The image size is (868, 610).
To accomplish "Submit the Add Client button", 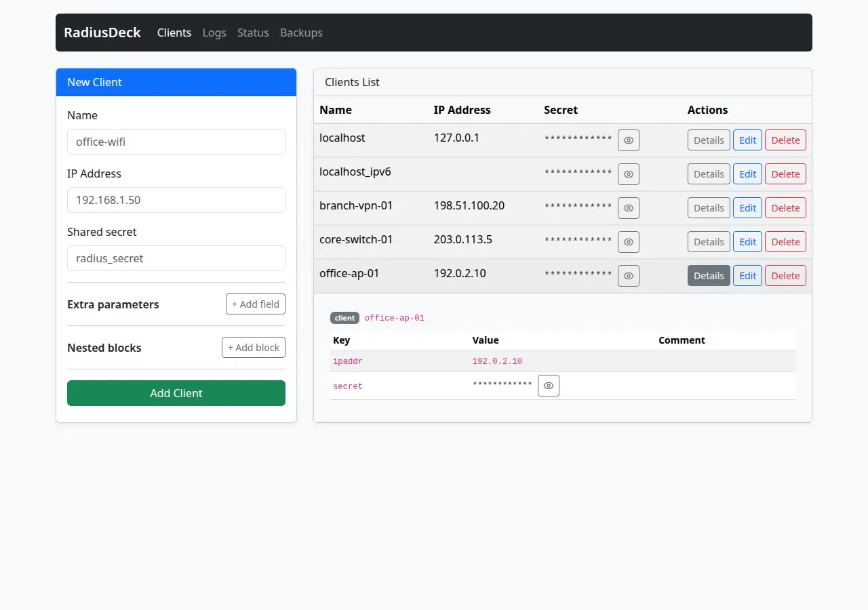I will click(x=176, y=393).
